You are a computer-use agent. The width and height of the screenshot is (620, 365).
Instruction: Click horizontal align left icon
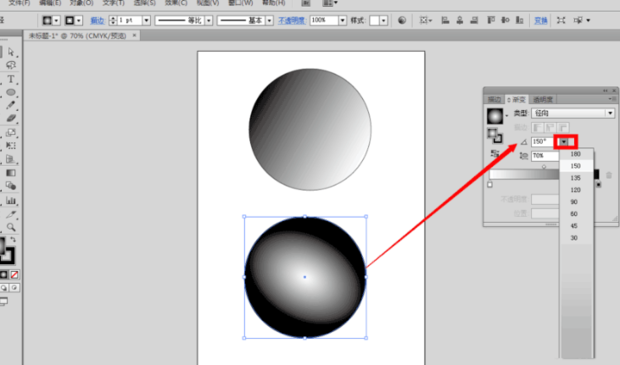click(x=445, y=20)
